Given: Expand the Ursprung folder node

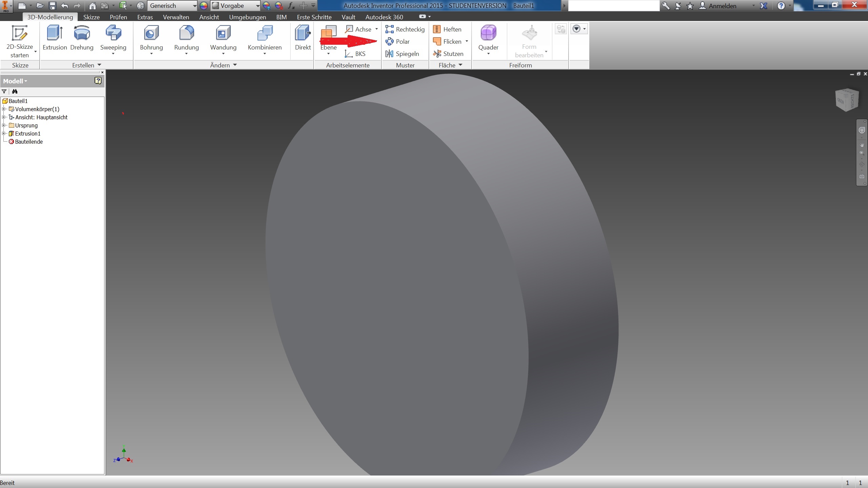Looking at the screenshot, I should 4,125.
